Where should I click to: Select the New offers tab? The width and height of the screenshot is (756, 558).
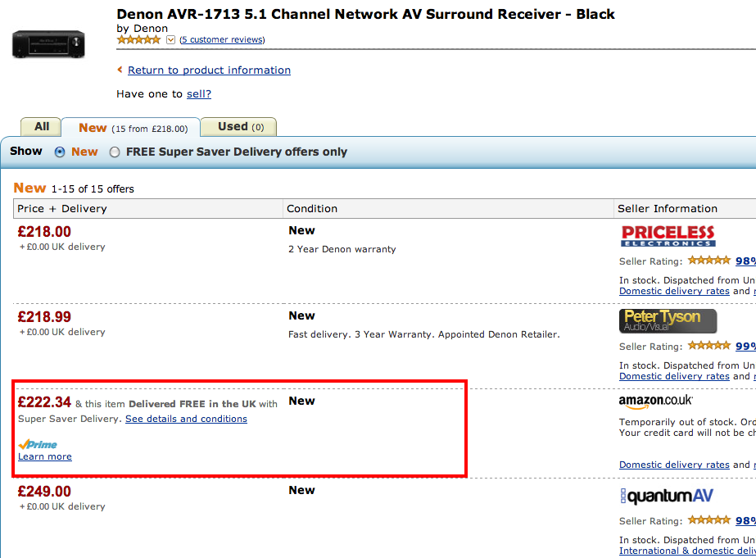tap(131, 128)
